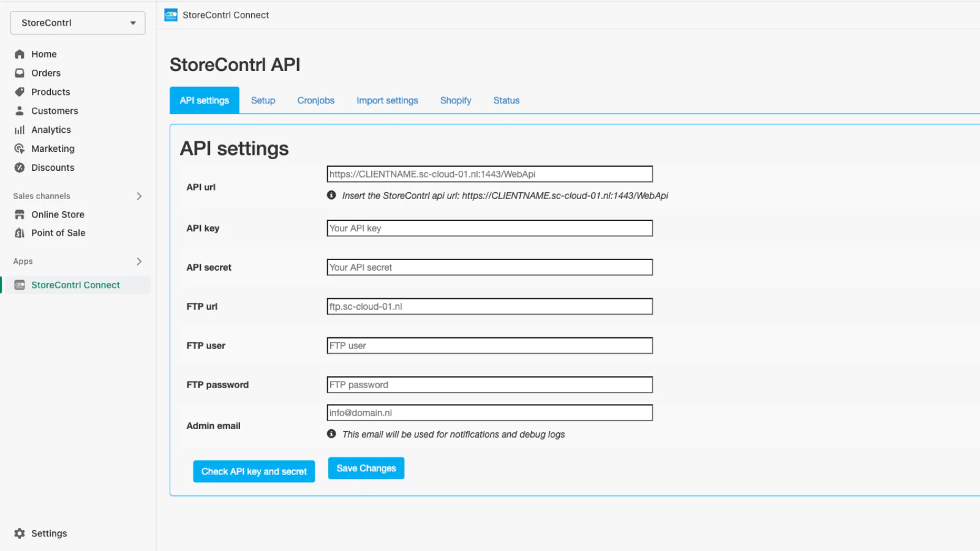
Task: Expand the Sales channels chevron
Action: (x=139, y=196)
